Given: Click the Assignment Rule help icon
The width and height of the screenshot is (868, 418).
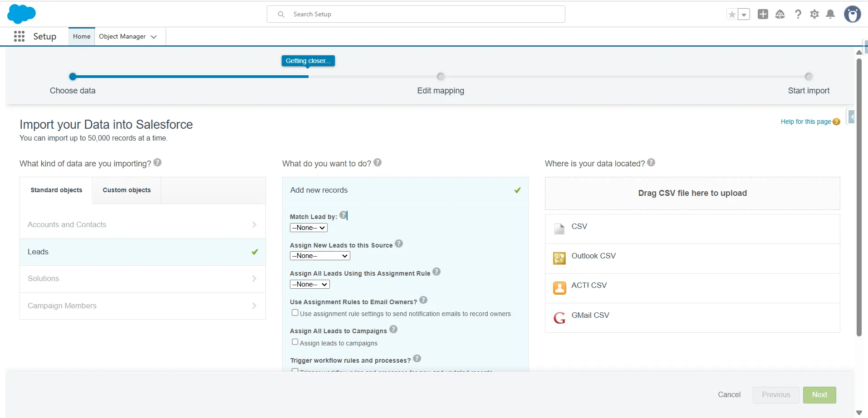Looking at the screenshot, I should click(x=436, y=272).
